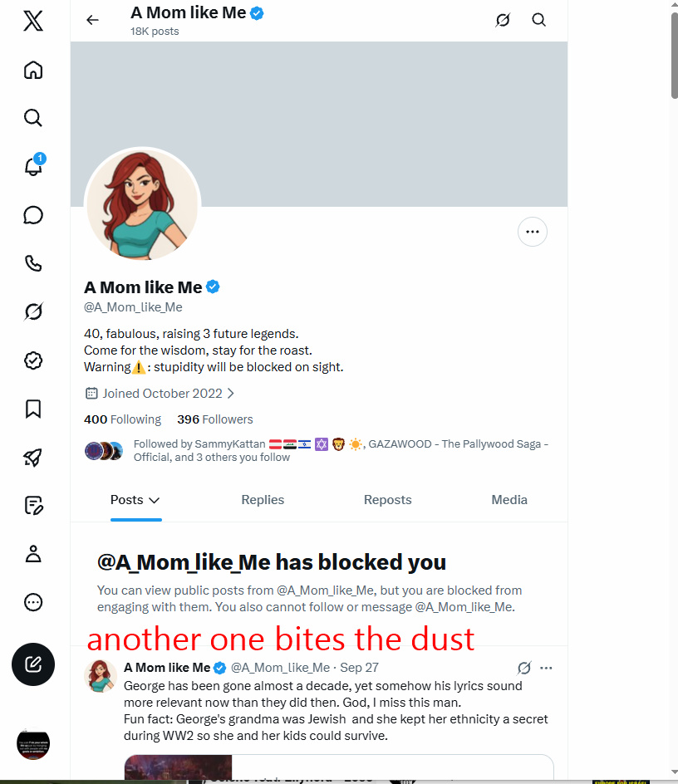678x784 pixels.
Task: Open Notifications bell with badge
Action: click(33, 164)
